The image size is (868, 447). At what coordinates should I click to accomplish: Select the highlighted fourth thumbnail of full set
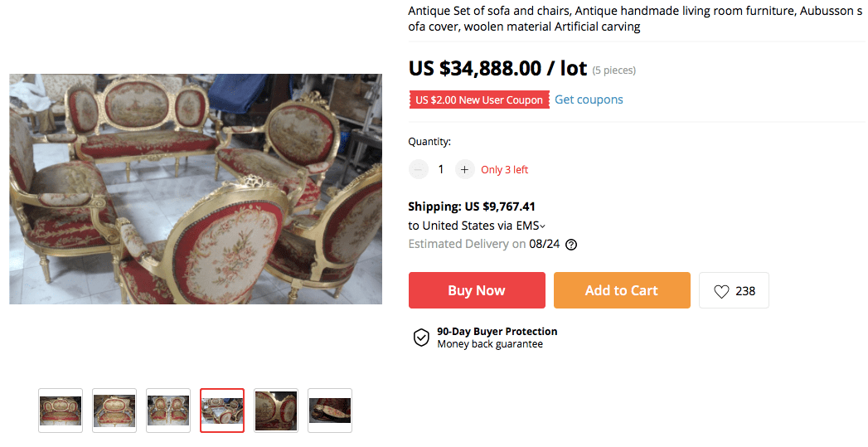222,411
